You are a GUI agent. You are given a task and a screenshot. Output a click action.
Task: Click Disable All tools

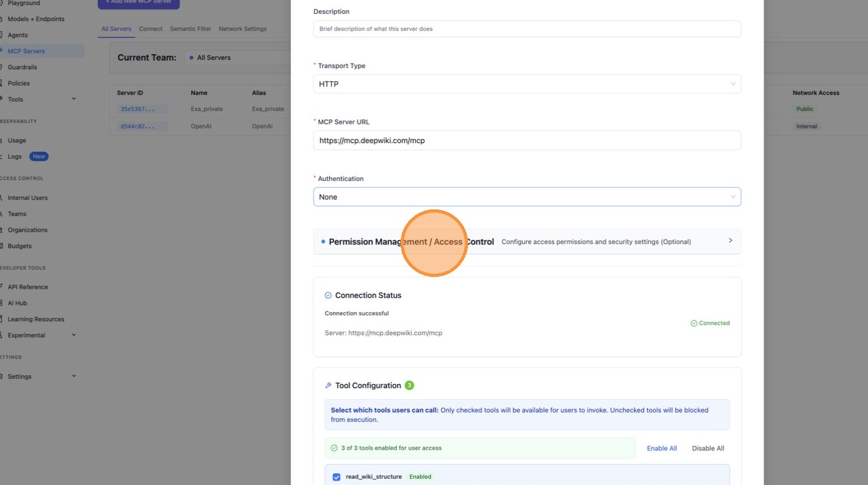708,448
